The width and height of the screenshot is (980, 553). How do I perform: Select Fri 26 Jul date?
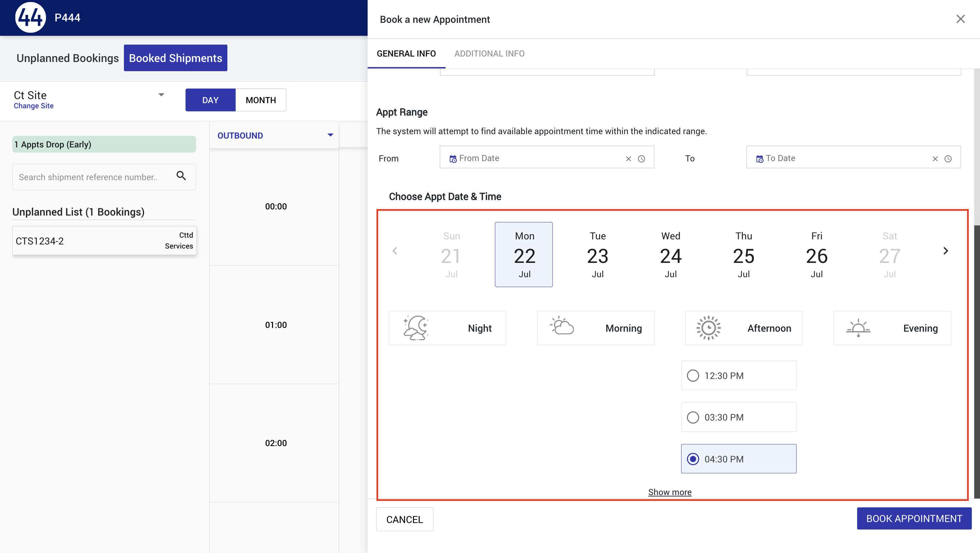pos(816,254)
